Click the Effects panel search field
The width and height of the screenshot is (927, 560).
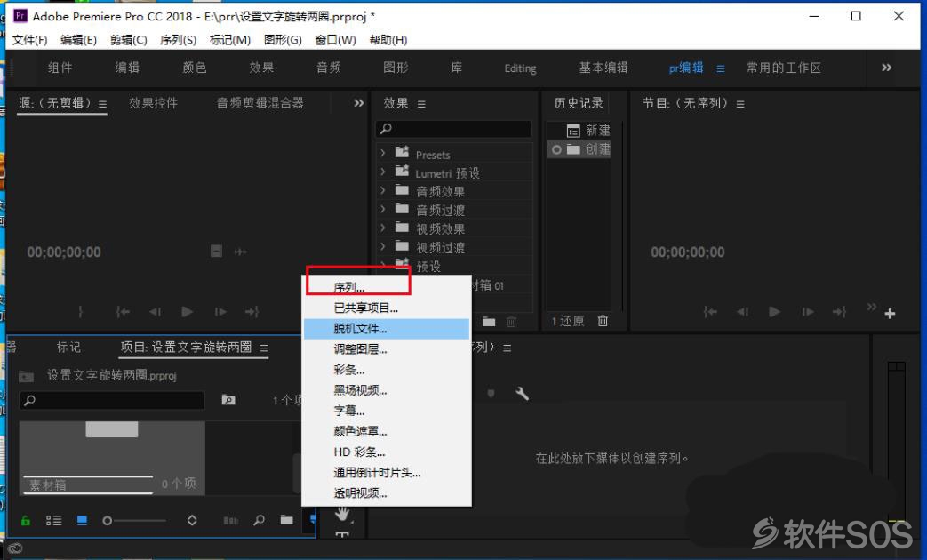[454, 128]
